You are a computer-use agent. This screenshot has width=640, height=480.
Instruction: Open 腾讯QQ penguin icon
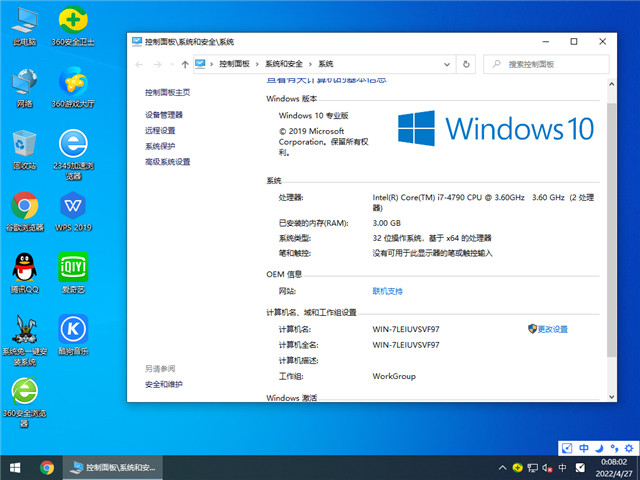(24, 273)
